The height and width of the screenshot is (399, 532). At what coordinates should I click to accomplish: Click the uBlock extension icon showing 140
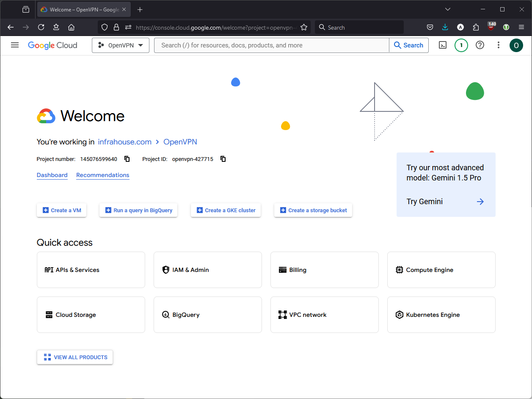(x=491, y=27)
